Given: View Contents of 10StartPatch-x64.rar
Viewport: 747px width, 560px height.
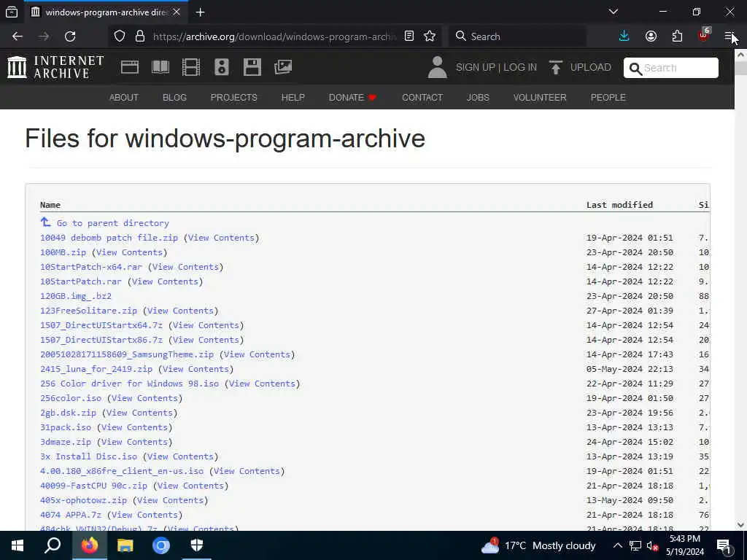Looking at the screenshot, I should pos(185,267).
